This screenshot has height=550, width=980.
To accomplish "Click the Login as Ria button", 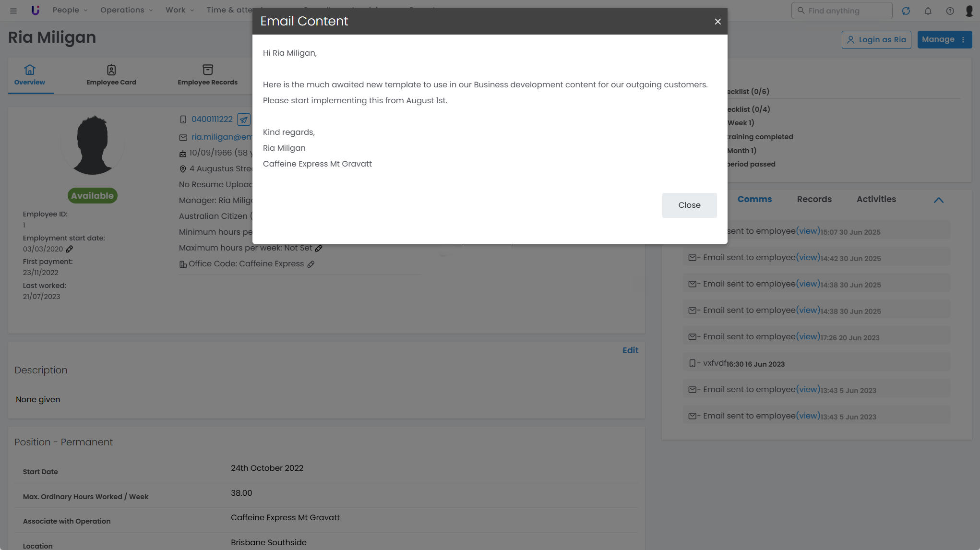I will [876, 40].
